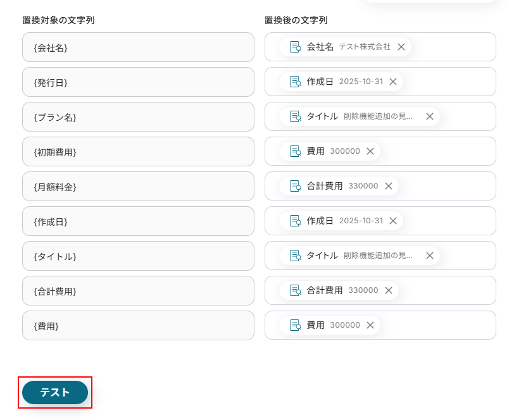514x420 pixels.
Task: Focus the {作成日} target string field
Action: click(138, 221)
